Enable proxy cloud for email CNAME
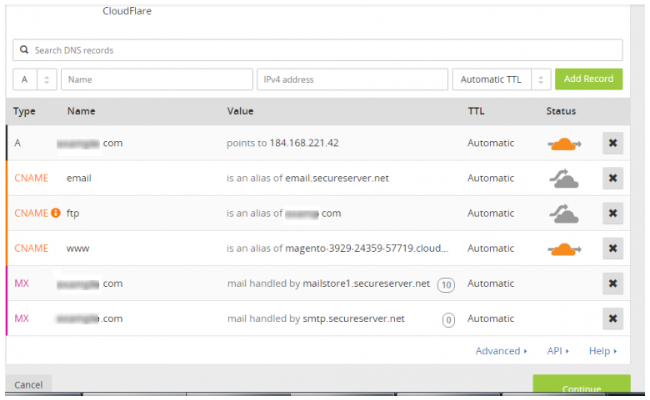Screen dimensions: 650x400 [565, 178]
